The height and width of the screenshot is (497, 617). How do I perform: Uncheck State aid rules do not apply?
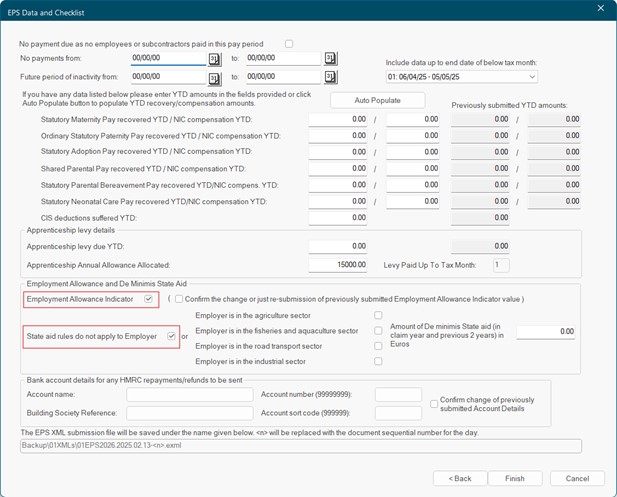click(x=171, y=336)
